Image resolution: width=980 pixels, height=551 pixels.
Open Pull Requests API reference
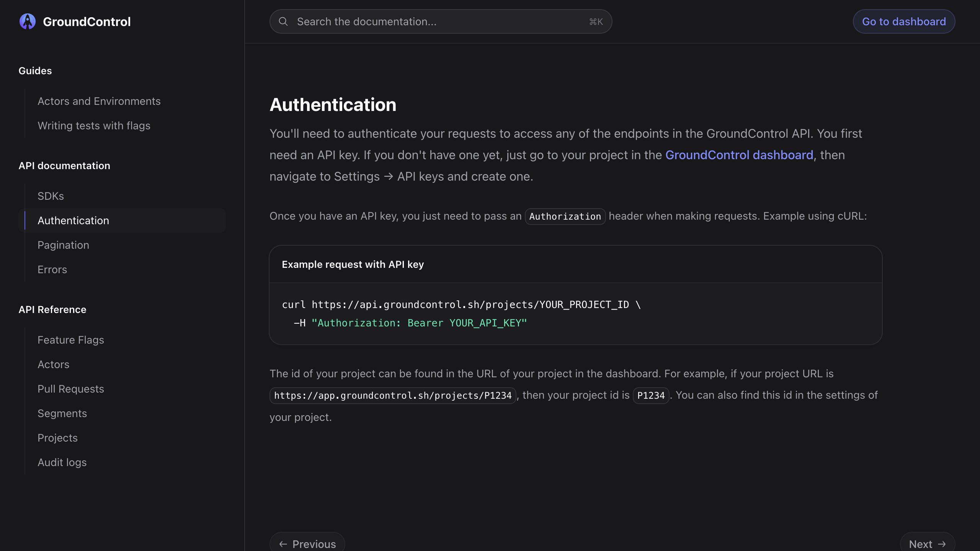point(71,389)
